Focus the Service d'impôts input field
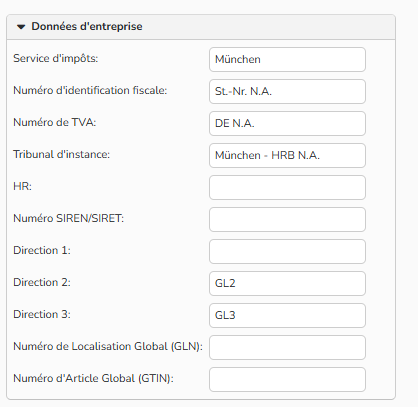Screen dimensions: 418x407 (x=287, y=59)
